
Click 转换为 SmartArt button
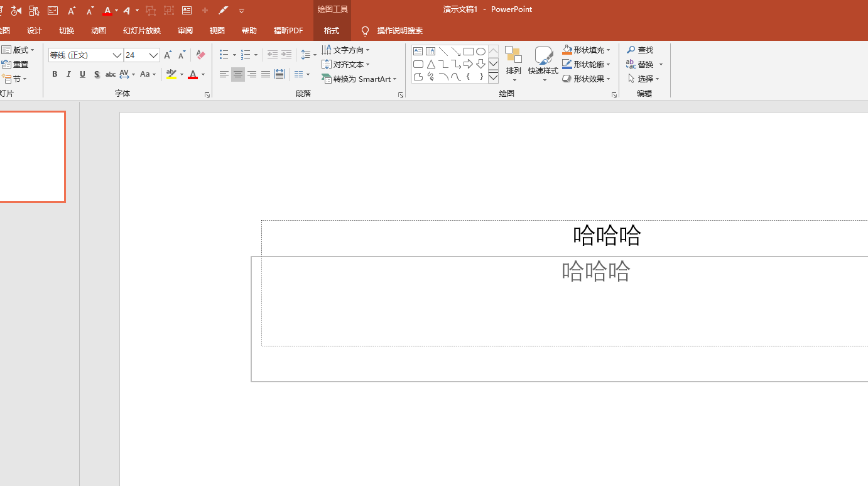click(x=359, y=79)
